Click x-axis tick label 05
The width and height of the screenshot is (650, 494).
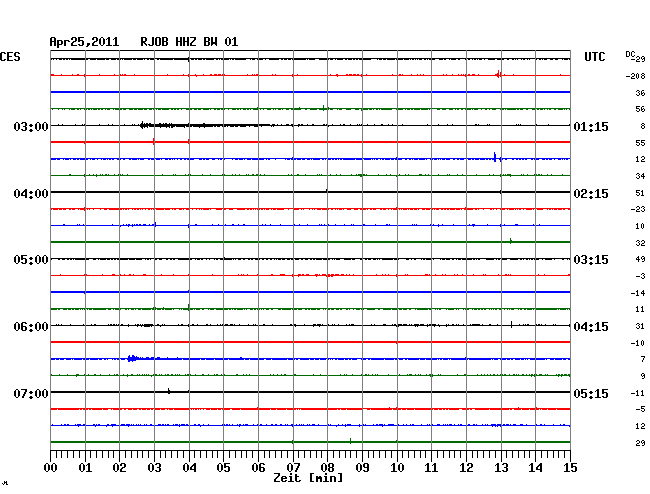point(223,467)
